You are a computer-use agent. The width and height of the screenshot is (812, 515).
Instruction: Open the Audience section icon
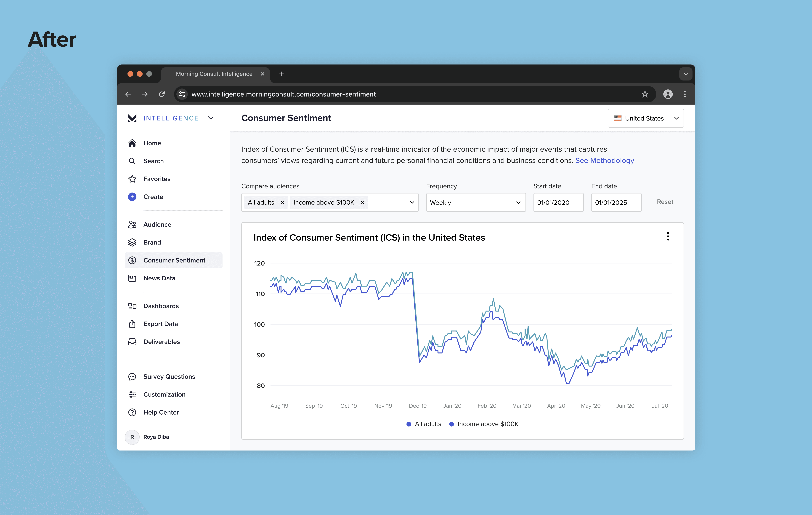click(132, 224)
